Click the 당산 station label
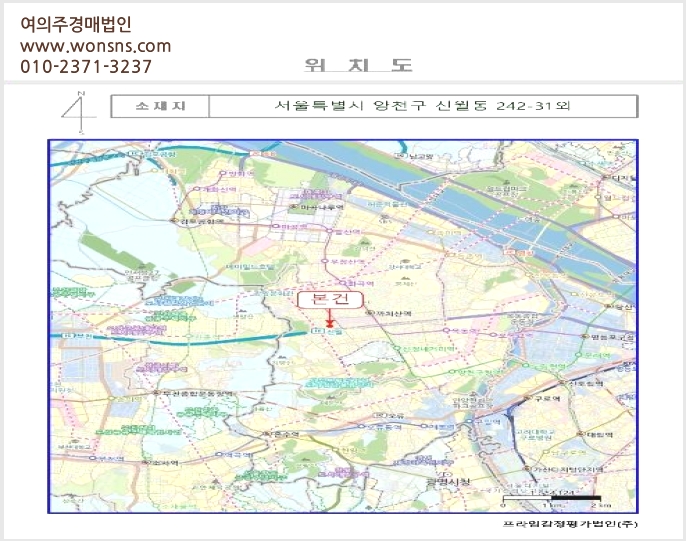This screenshot has height=541, width=686. (625, 307)
